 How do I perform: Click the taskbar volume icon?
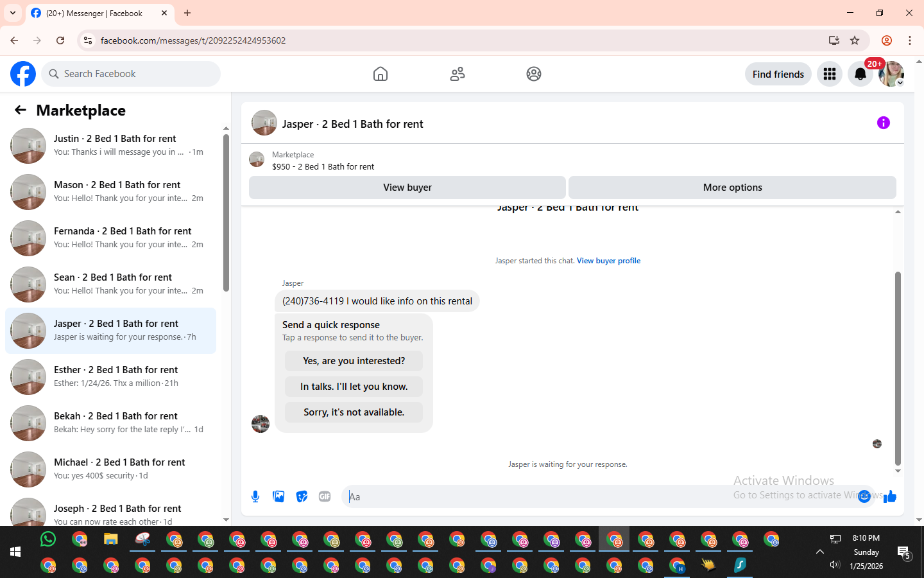coord(835,565)
